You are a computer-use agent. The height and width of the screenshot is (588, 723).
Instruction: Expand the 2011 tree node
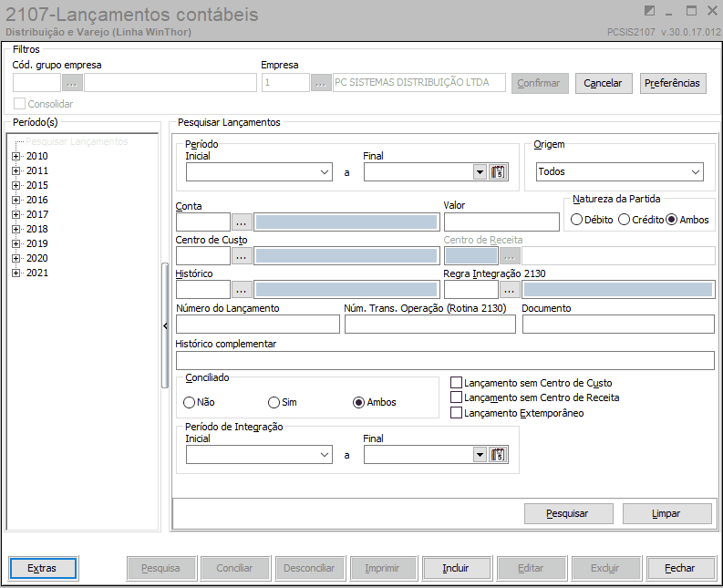pos(16,170)
